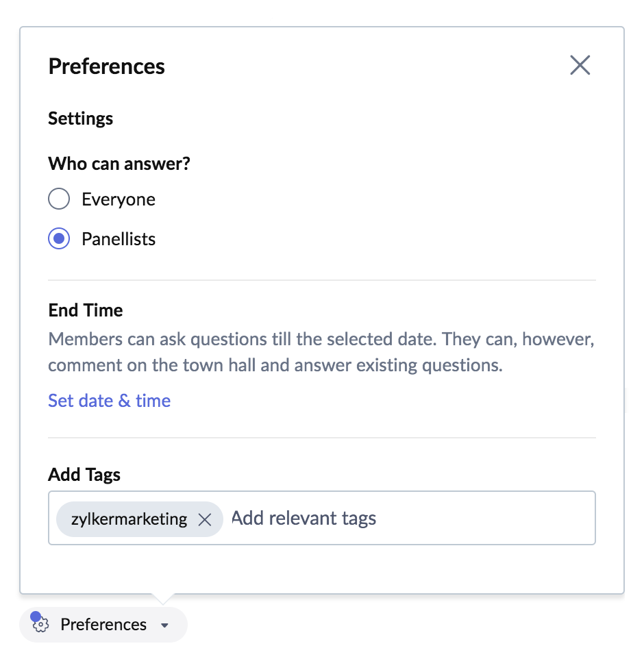The width and height of the screenshot is (644, 659).
Task: Remove the zylkermarketing tag
Action: point(204,519)
